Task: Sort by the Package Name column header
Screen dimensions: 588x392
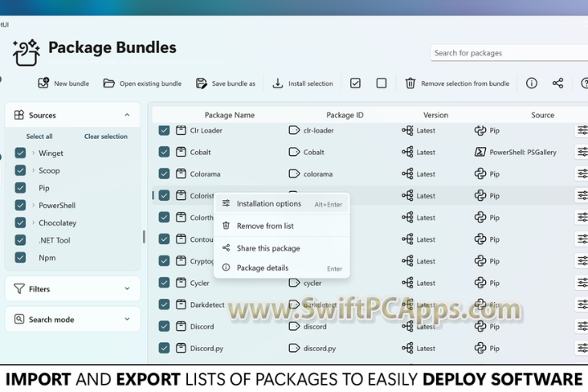Action: [229, 115]
